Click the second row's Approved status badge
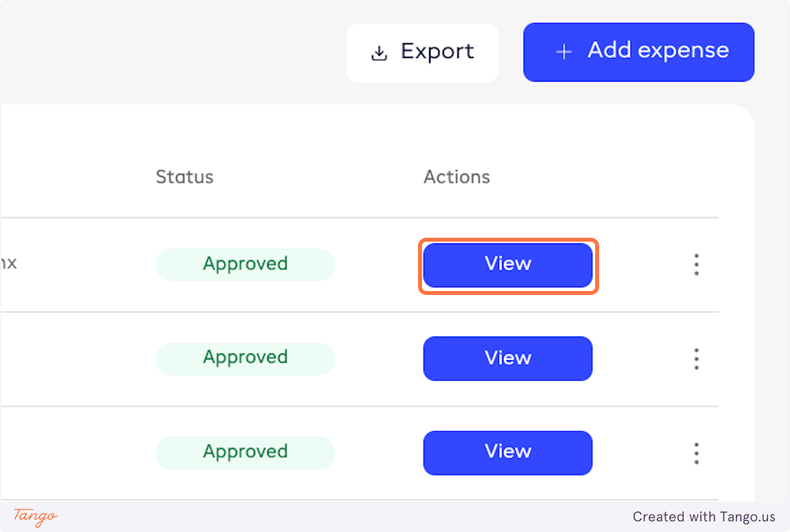The height and width of the screenshot is (532, 790). (x=245, y=359)
